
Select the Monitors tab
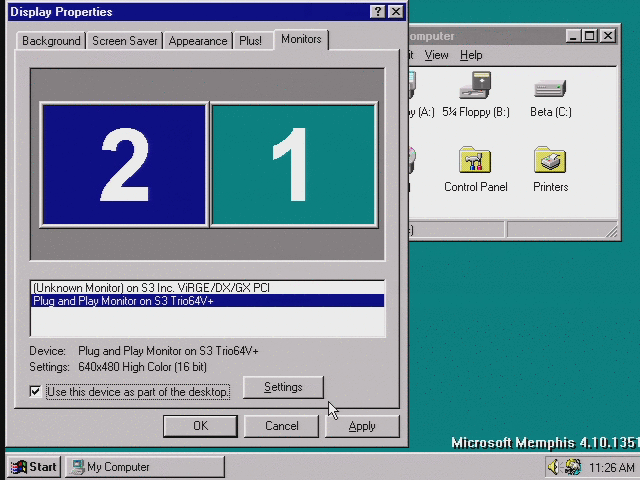[x=301, y=39]
